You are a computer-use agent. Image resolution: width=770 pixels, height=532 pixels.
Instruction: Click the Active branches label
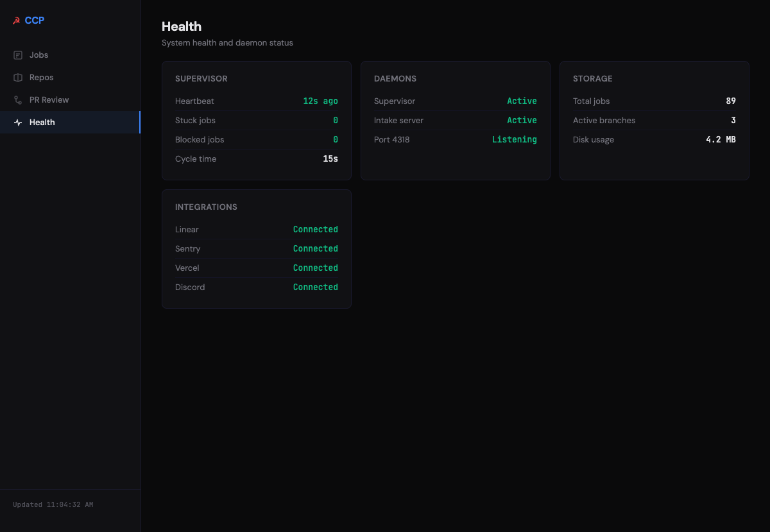(604, 121)
